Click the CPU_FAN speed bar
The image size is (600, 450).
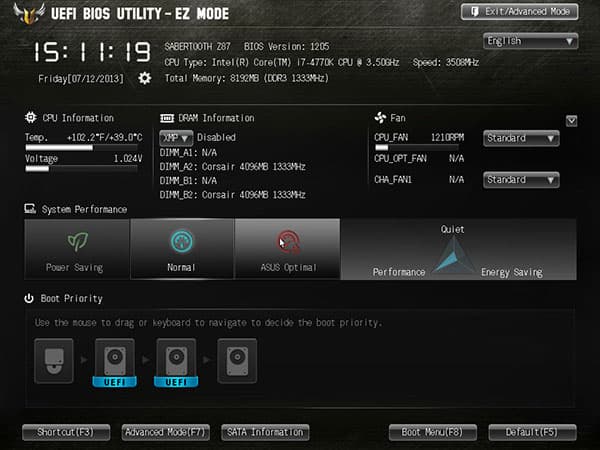pos(416,148)
